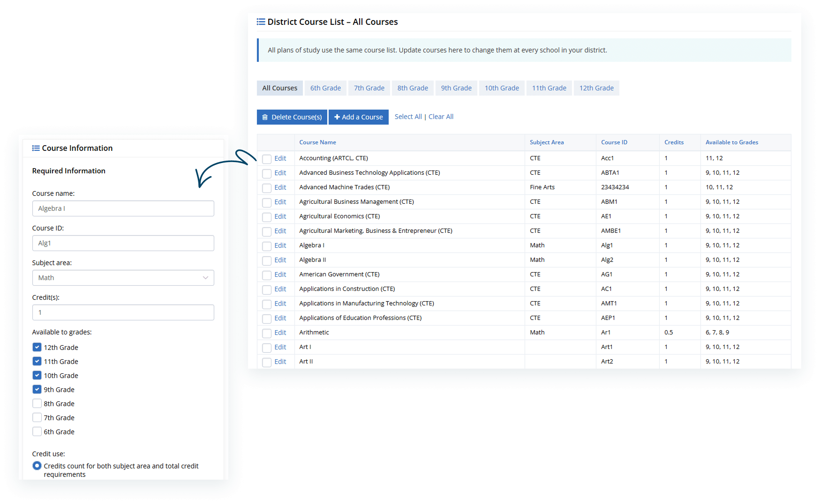Switch to the 9th Grade tab

(456, 88)
